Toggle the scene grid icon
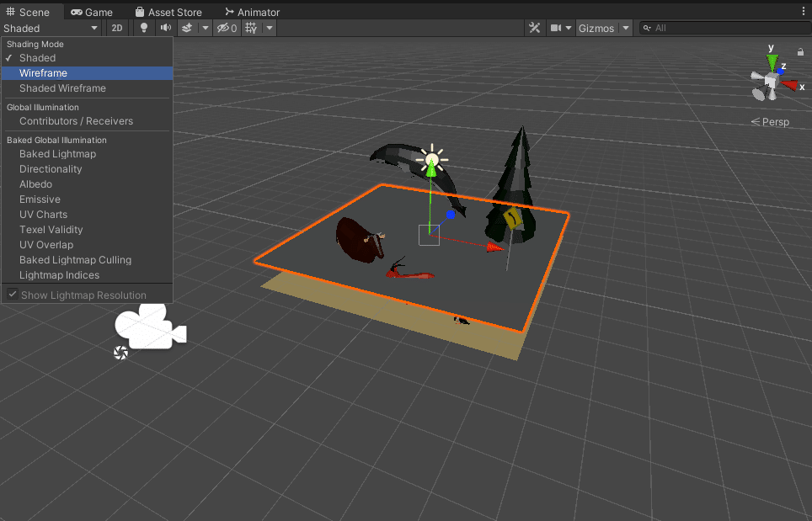812x521 pixels. pyautogui.click(x=251, y=28)
